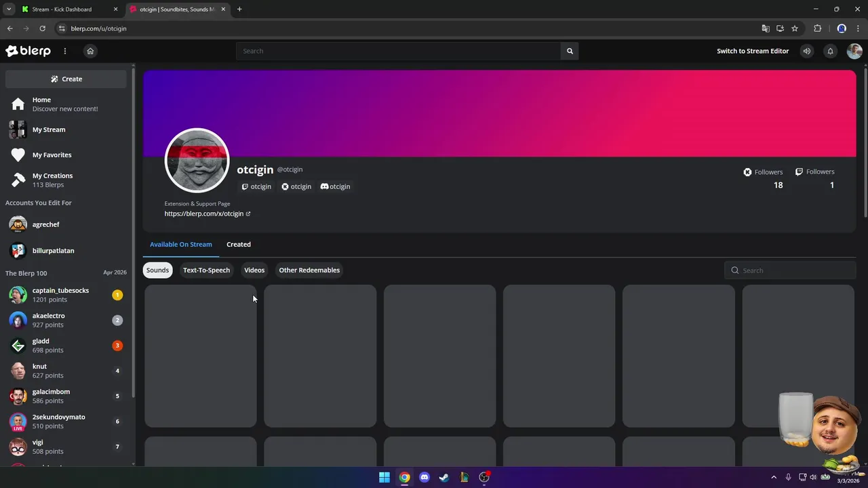Open the Home sidebar item
This screenshot has width=868, height=488.
pyautogui.click(x=66, y=104)
